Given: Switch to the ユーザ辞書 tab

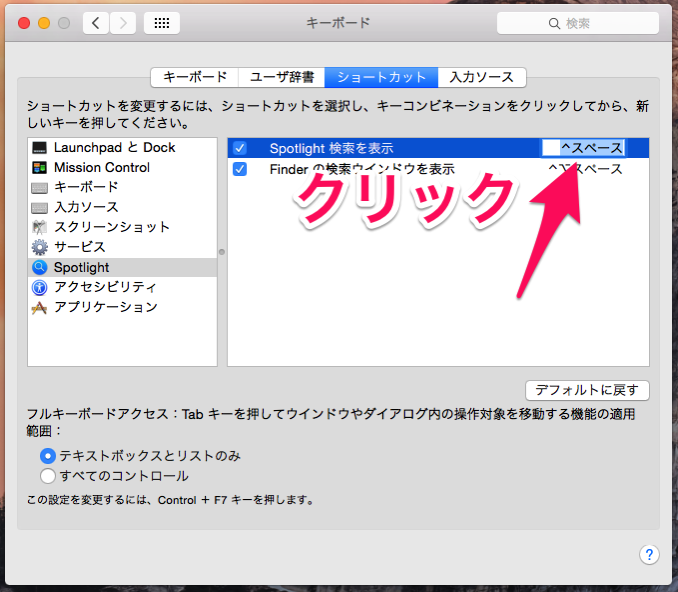Looking at the screenshot, I should [281, 77].
